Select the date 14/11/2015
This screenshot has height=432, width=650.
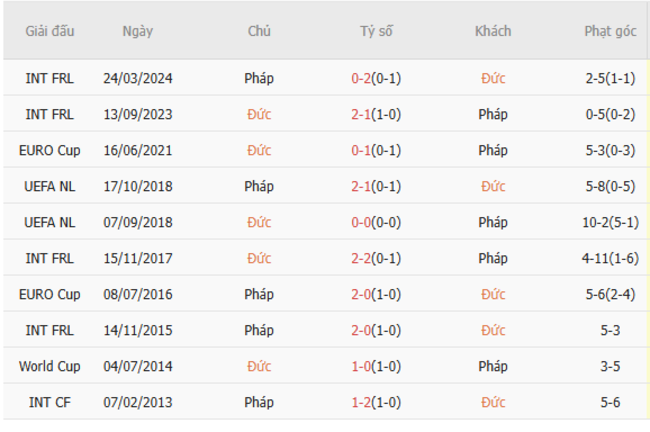pyautogui.click(x=138, y=330)
